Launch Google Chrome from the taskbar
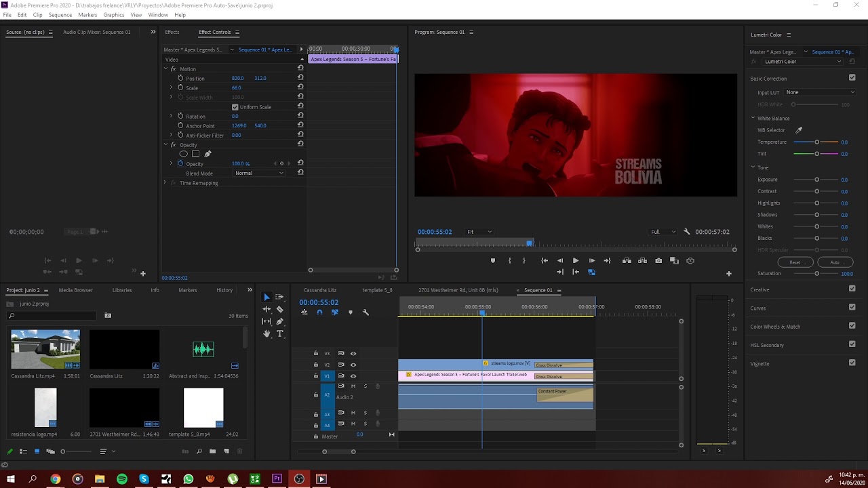 (x=56, y=479)
